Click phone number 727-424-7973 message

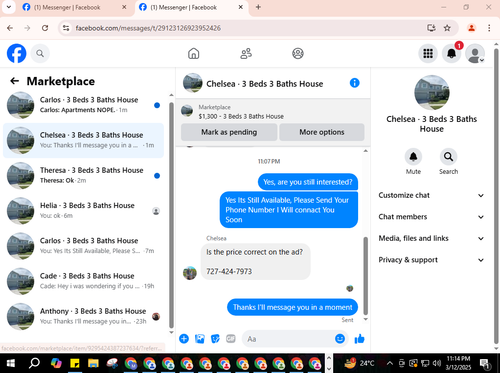point(229,271)
